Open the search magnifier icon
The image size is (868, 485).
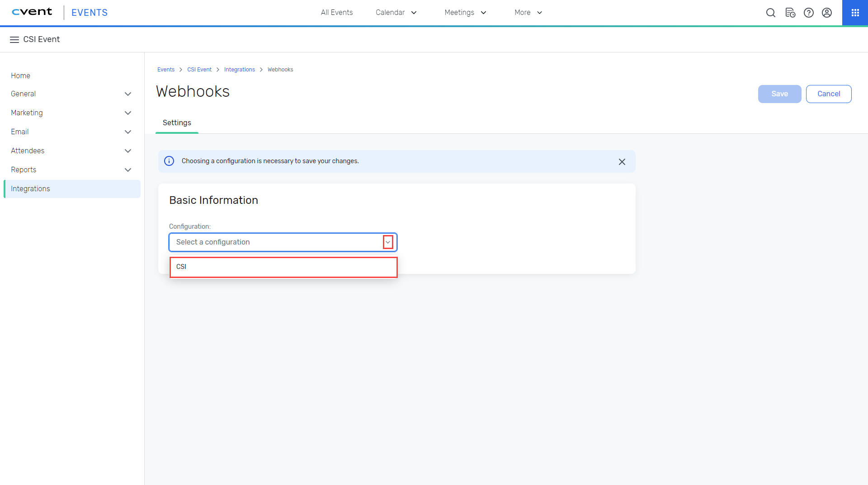pyautogui.click(x=771, y=13)
